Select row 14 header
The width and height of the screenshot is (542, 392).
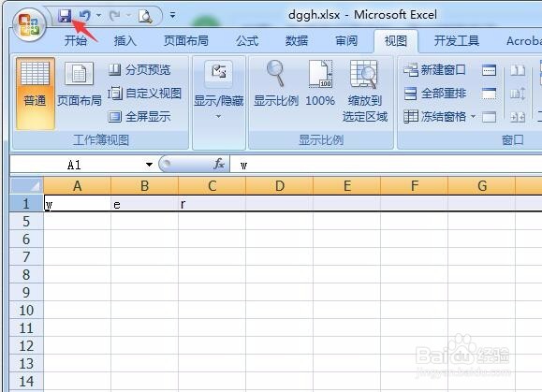(26, 381)
